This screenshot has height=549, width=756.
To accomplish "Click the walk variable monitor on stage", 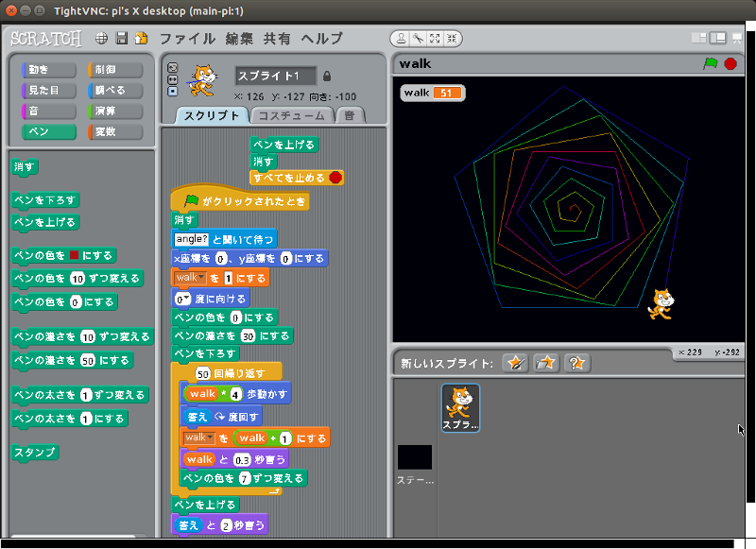I will tap(433, 93).
